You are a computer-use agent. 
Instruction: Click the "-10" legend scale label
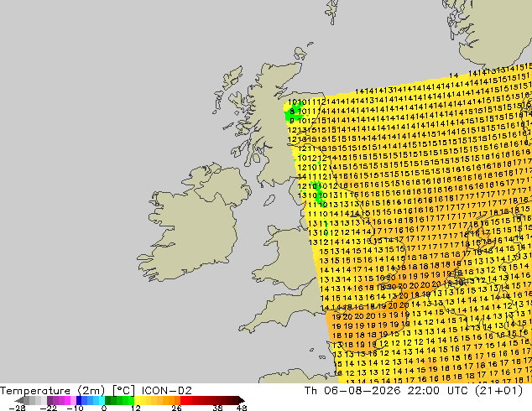click(75, 408)
